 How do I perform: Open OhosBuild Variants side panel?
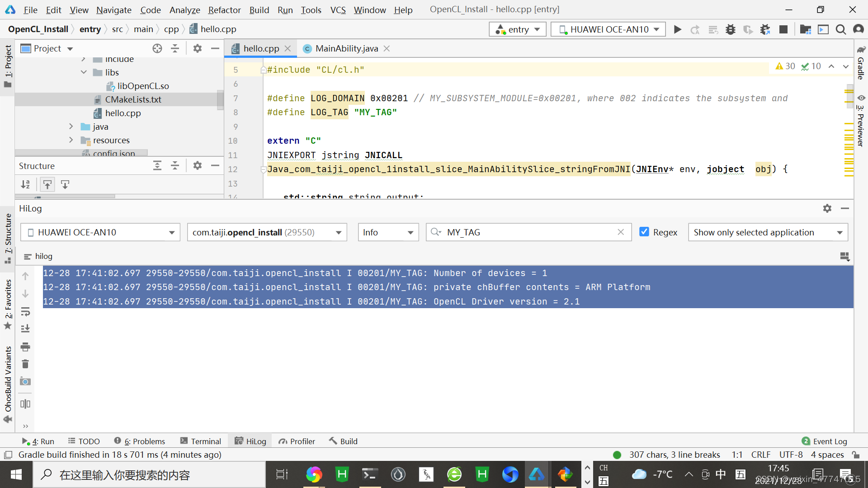8,384
